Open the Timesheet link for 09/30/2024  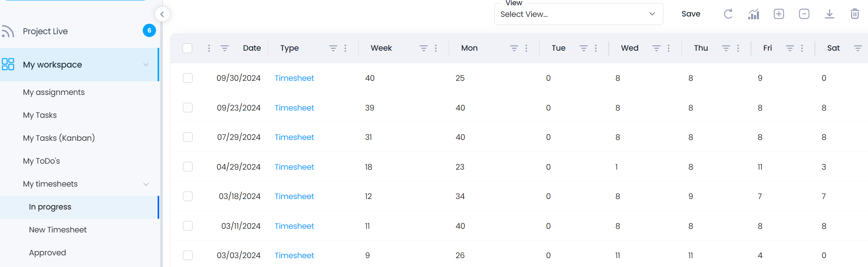[294, 78]
